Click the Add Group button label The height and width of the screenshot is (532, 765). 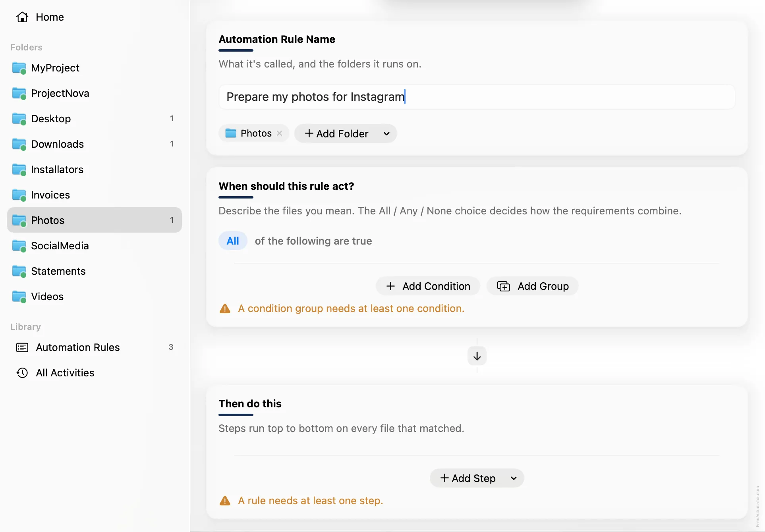pos(543,286)
